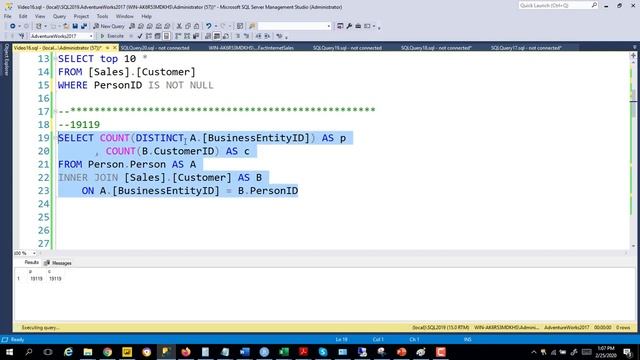Click the Find in files icon
The image size is (640, 360).
click(x=252, y=26)
